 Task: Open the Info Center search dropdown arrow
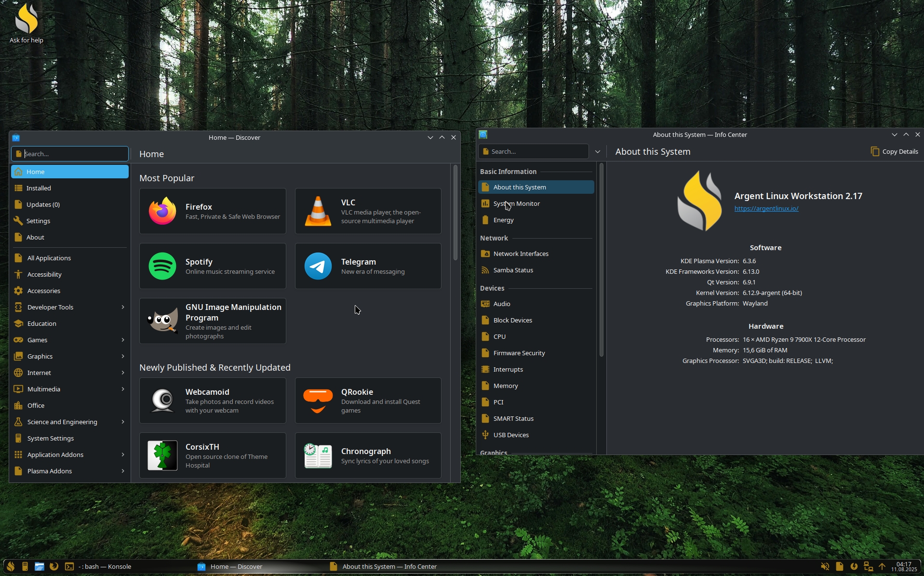pyautogui.click(x=597, y=151)
